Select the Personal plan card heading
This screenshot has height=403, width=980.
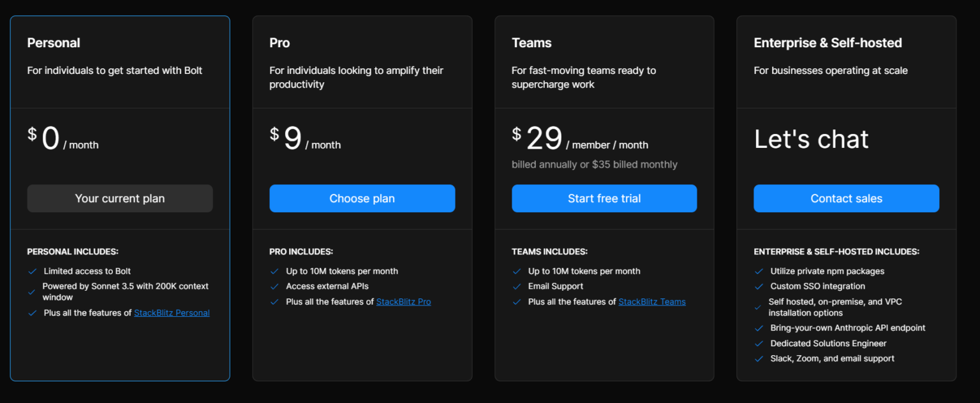click(x=54, y=43)
